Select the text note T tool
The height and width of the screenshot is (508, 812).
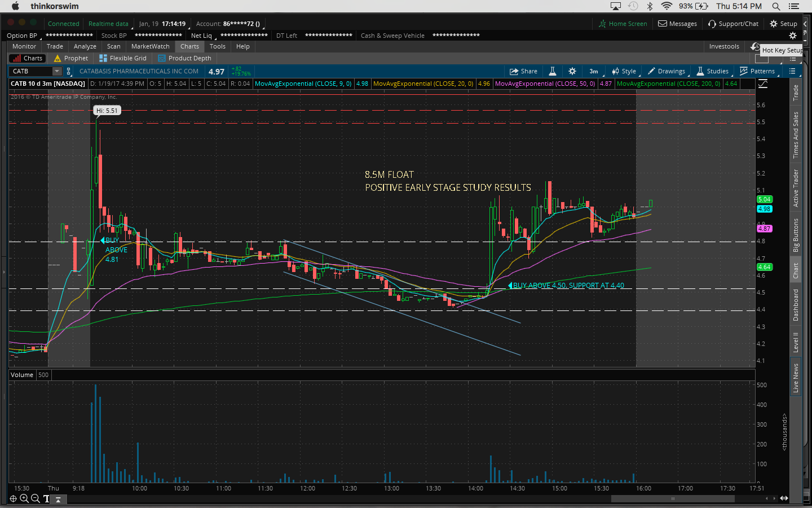pos(46,499)
